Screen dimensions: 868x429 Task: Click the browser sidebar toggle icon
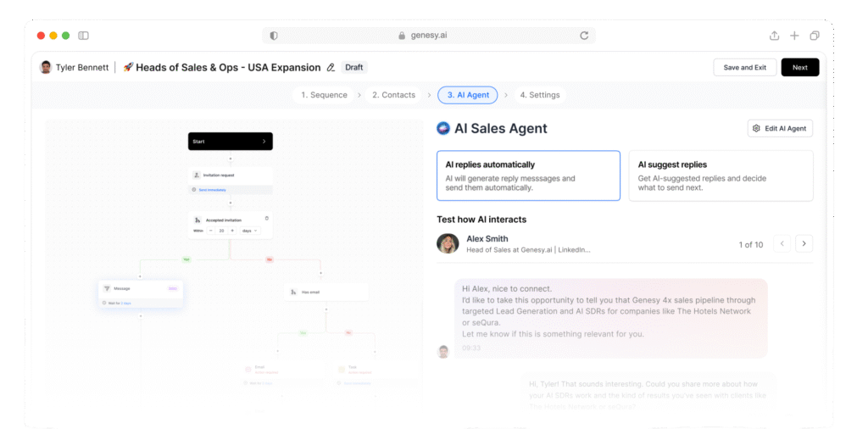[x=83, y=36]
